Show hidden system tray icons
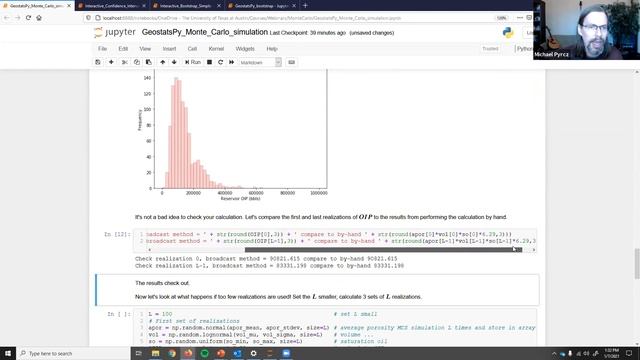640x360 pixels. point(554,353)
